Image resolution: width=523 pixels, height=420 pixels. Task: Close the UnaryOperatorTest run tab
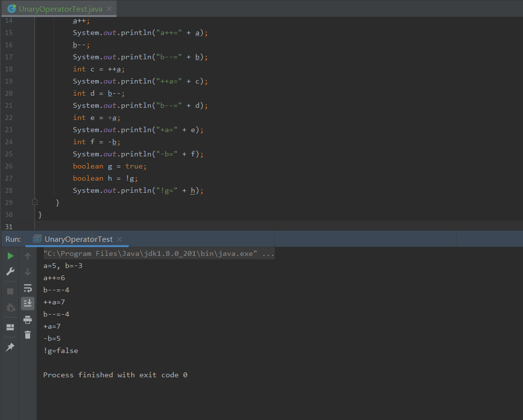pyautogui.click(x=119, y=239)
